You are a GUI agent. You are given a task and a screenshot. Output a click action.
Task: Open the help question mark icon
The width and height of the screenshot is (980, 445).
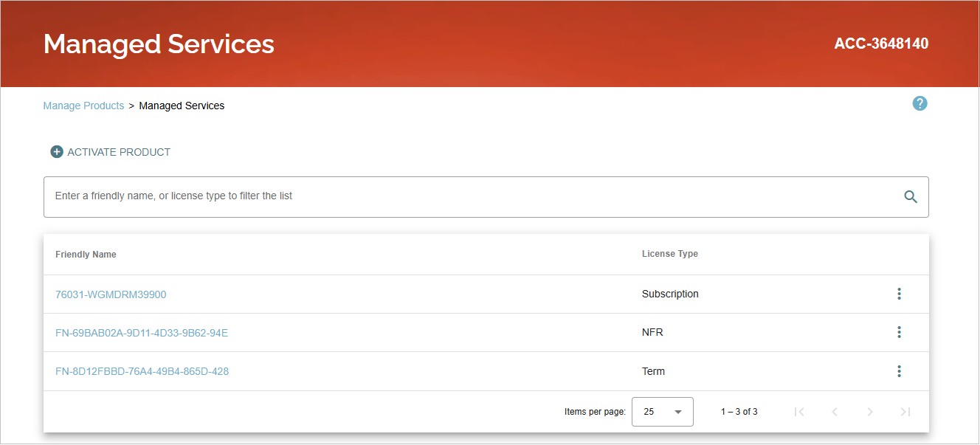919,103
